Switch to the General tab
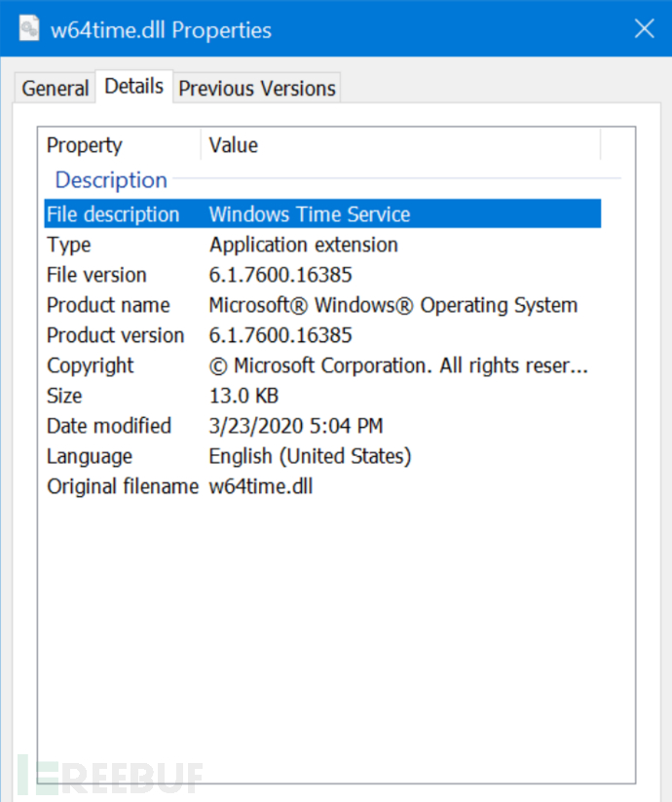Image resolution: width=672 pixels, height=802 pixels. tap(56, 89)
